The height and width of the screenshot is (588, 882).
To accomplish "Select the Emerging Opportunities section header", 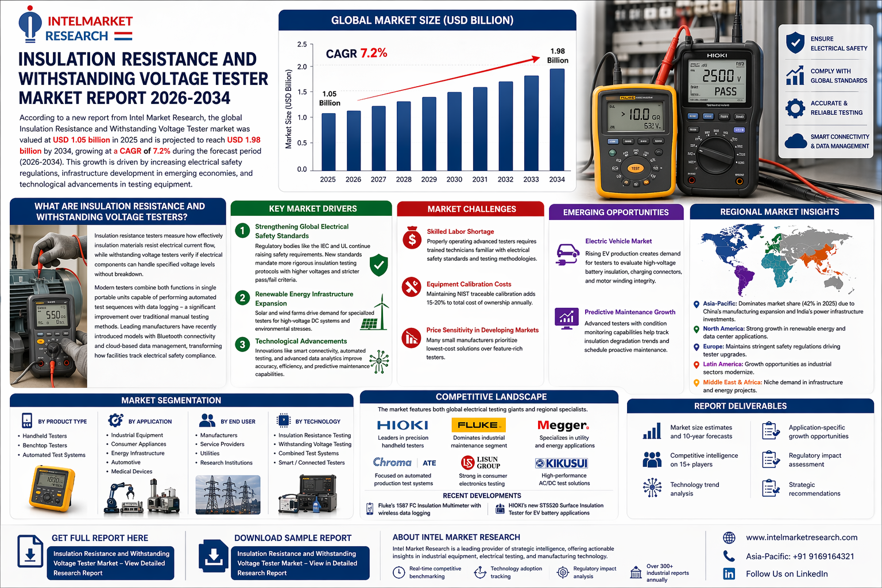I will click(616, 212).
